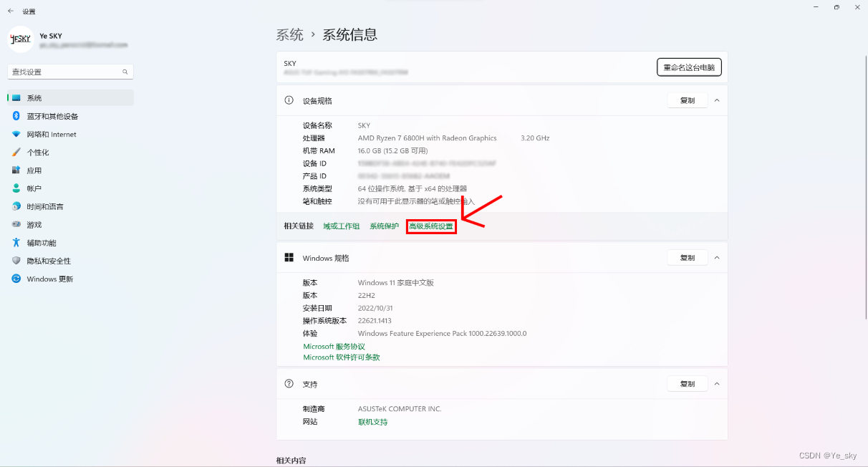Click the paintbrush icon for 个性化
The height and width of the screenshot is (467, 868).
16,153
